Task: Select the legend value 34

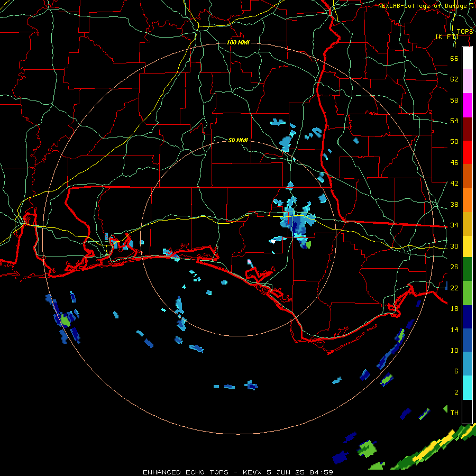Action: (454, 225)
